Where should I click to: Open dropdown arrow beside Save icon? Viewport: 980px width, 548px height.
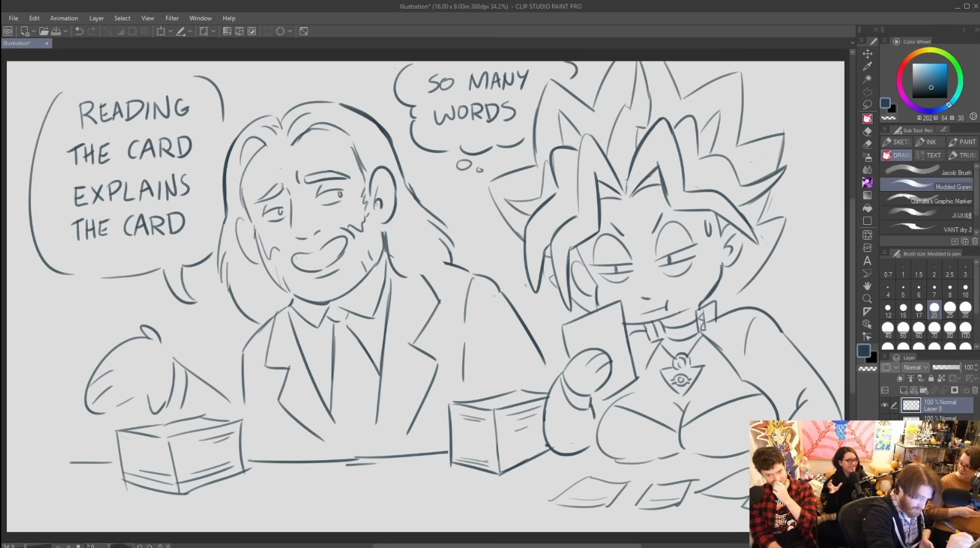click(65, 31)
